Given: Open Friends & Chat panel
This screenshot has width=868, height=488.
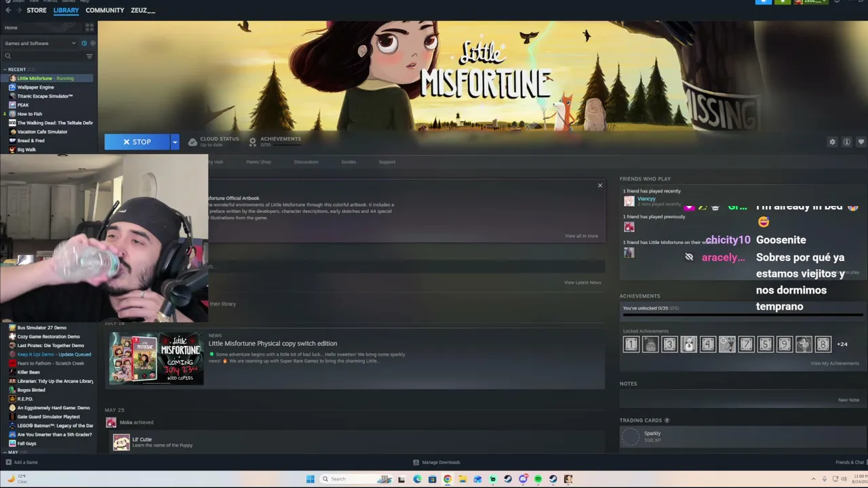Looking at the screenshot, I should 850,462.
